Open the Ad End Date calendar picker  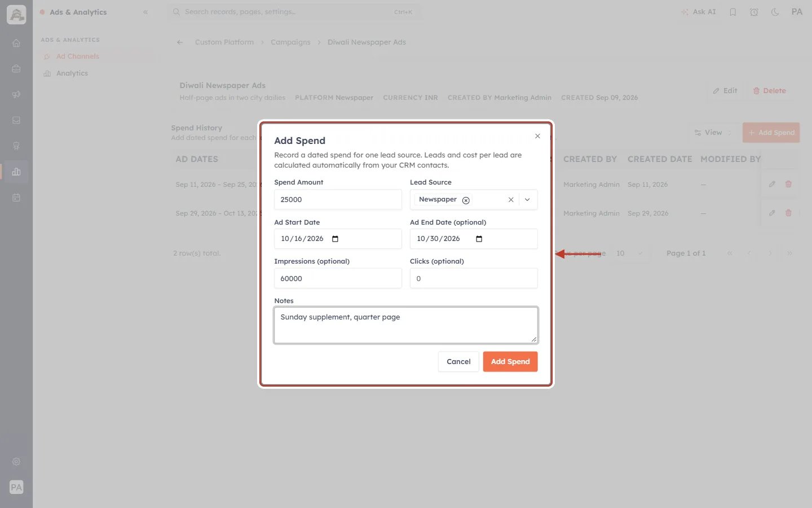pos(479,239)
